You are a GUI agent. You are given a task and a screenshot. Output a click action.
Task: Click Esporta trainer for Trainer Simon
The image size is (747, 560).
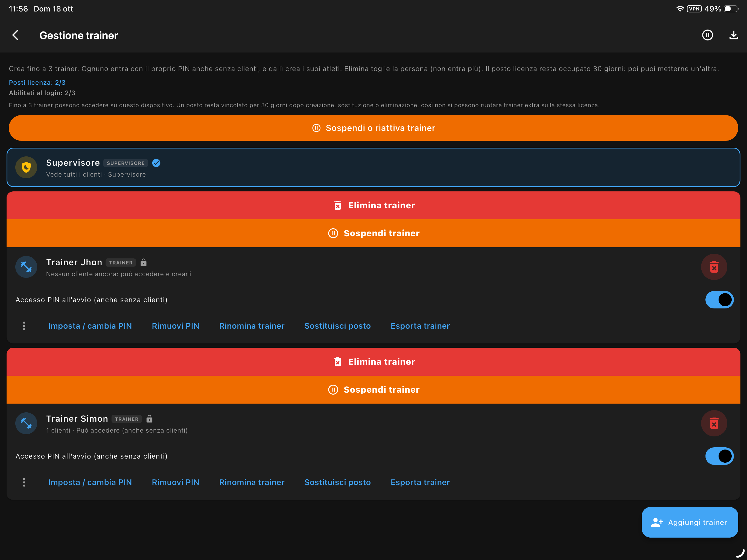(x=421, y=482)
